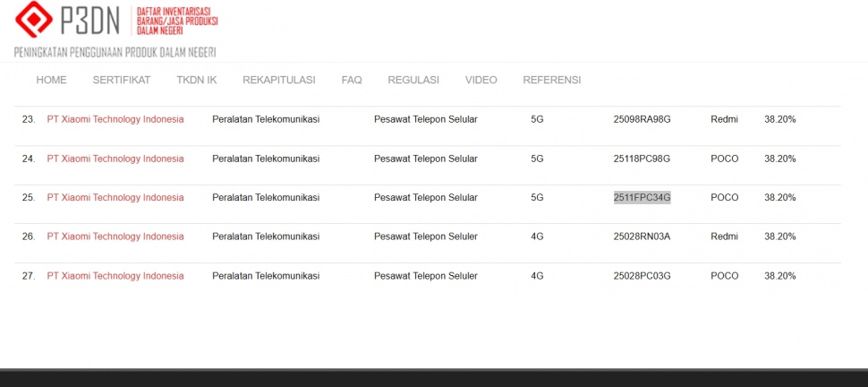Click the 5G cell in row 24

(x=537, y=159)
